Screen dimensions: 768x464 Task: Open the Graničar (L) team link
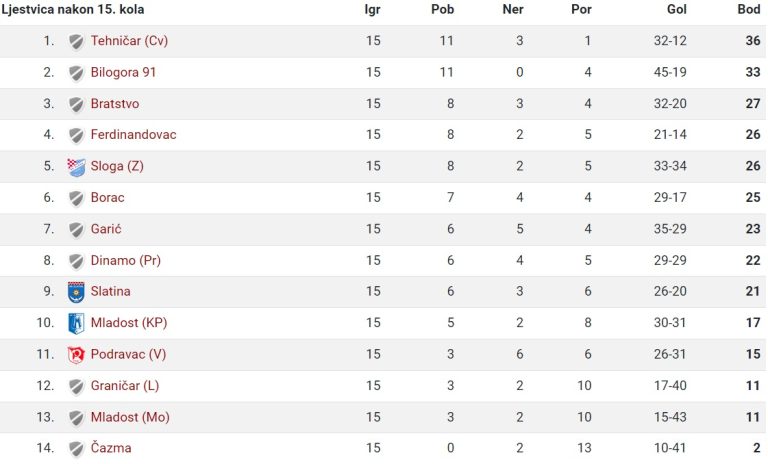pos(125,386)
